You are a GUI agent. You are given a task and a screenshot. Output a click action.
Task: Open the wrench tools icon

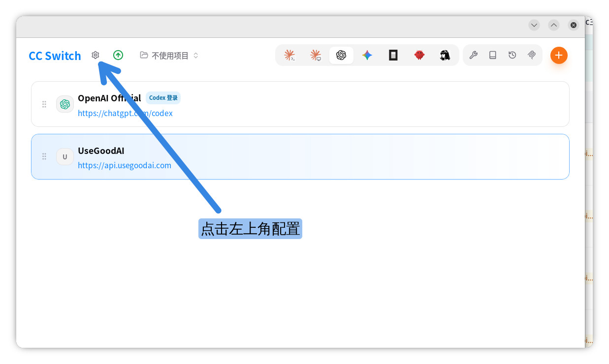tap(473, 55)
